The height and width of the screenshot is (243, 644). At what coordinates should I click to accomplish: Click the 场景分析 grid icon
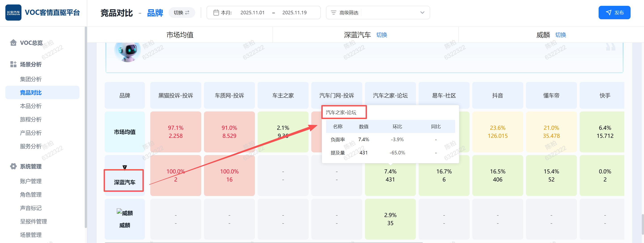pos(13,64)
